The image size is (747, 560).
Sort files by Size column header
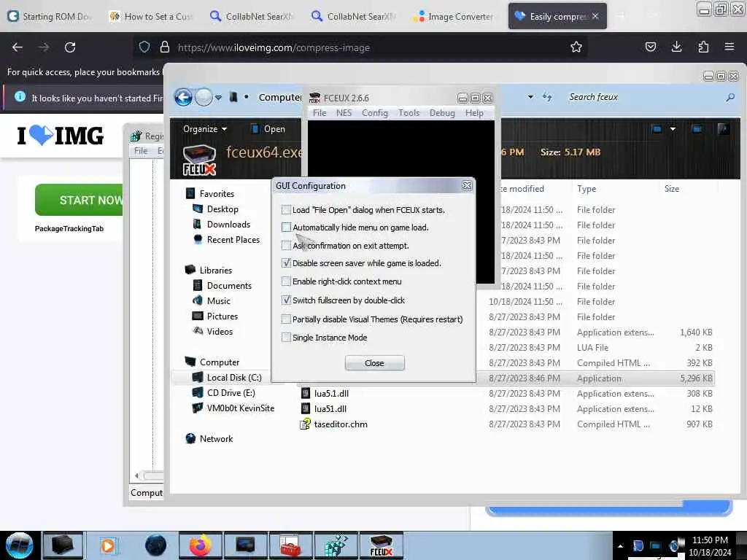(672, 189)
